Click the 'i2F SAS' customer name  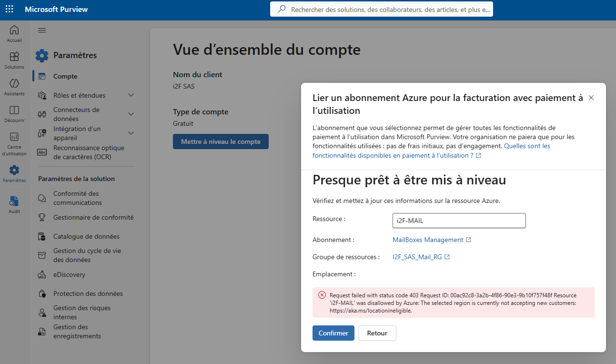[x=184, y=87]
